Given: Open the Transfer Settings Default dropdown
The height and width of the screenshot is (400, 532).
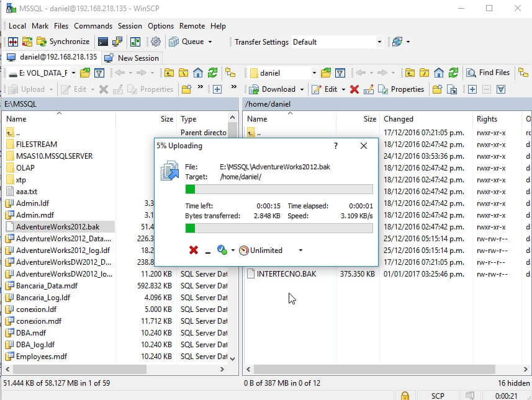Looking at the screenshot, I should (380, 42).
